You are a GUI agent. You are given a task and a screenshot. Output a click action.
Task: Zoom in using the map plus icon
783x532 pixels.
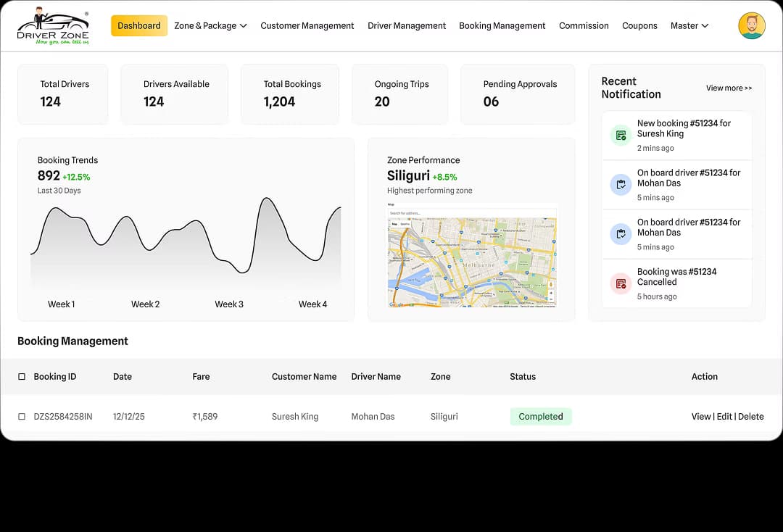tap(551, 294)
